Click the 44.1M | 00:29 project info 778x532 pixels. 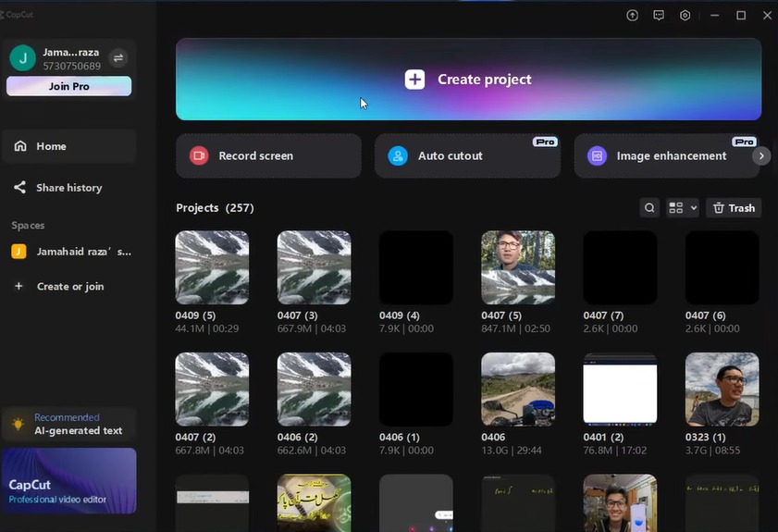point(207,328)
